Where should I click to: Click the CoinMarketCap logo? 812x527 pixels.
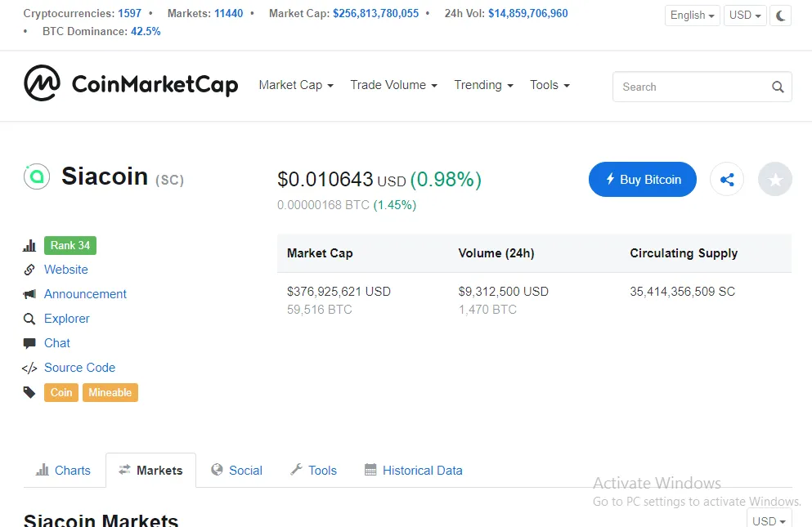(131, 83)
